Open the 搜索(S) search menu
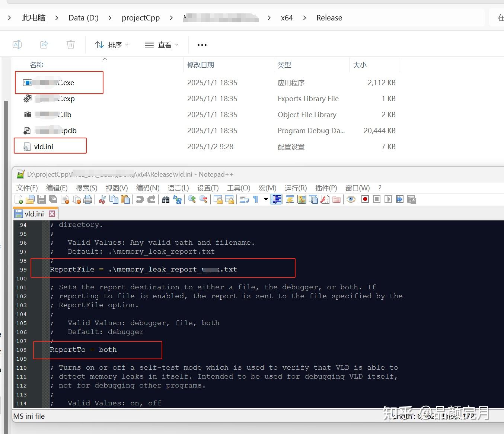Viewport: 504px width, 434px height. click(x=86, y=188)
